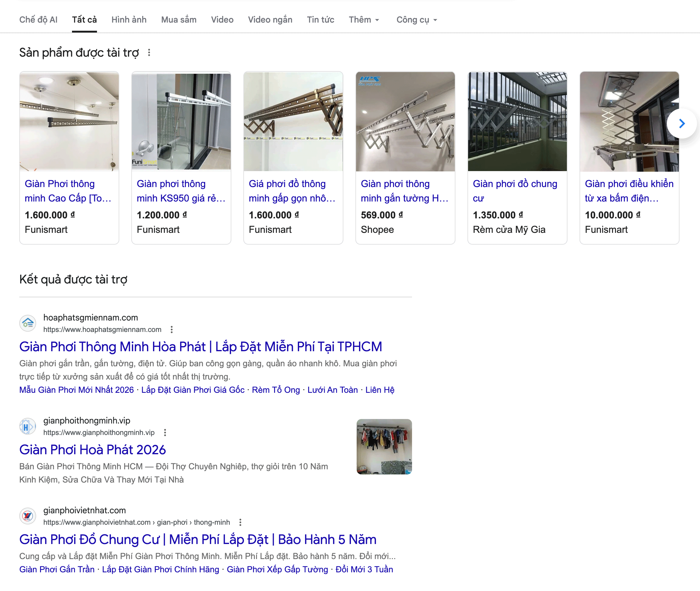Click Giàn Phơi Xếp Gấp Tường sitelink
This screenshot has height=591, width=700.
(277, 570)
